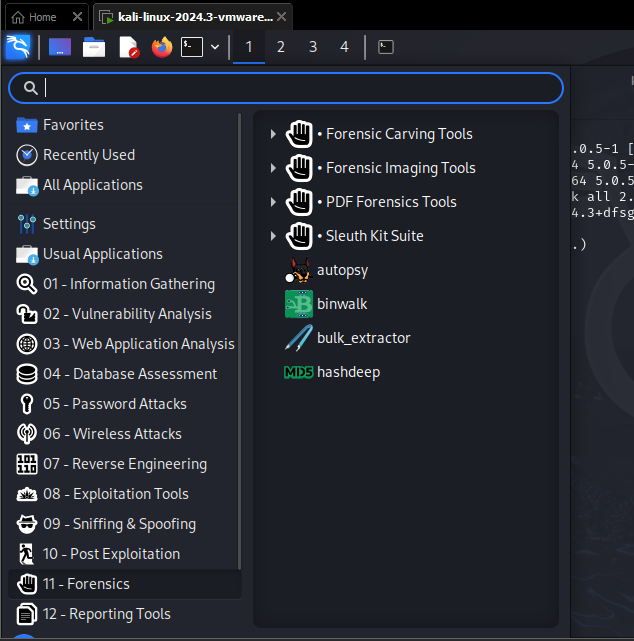Image resolution: width=634 pixels, height=641 pixels.
Task: Launch hashdeep
Action: [x=405, y=372]
